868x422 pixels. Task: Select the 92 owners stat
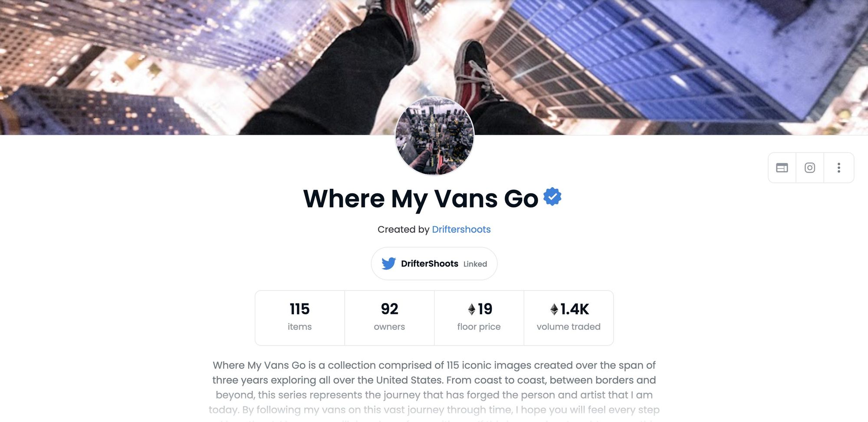[x=389, y=317]
